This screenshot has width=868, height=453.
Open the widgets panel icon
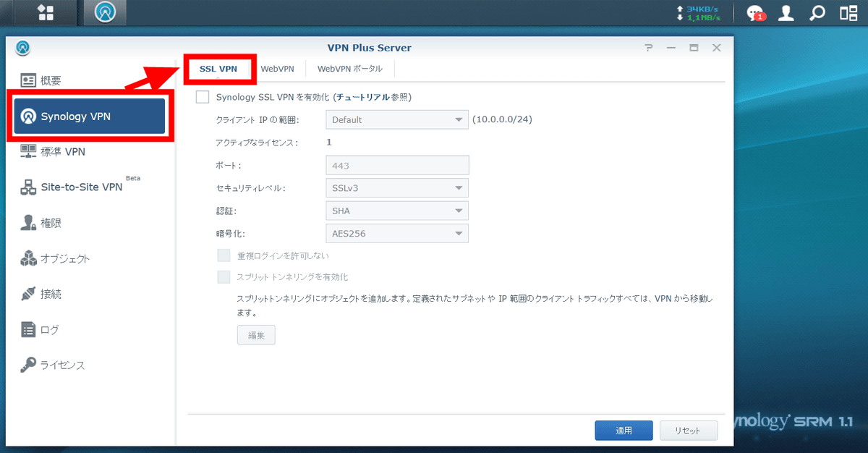[x=848, y=13]
